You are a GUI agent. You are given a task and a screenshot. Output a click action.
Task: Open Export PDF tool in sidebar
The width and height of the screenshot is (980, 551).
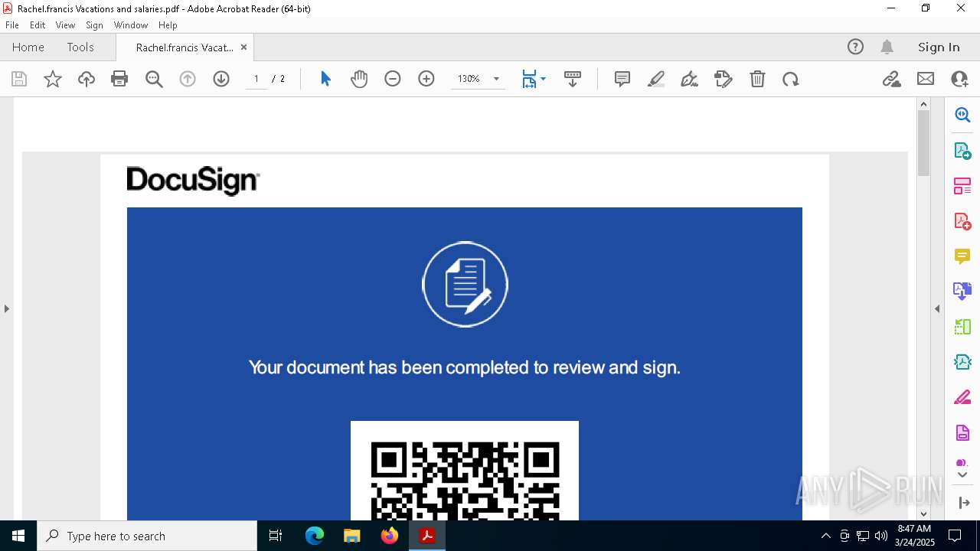pyautogui.click(x=962, y=150)
